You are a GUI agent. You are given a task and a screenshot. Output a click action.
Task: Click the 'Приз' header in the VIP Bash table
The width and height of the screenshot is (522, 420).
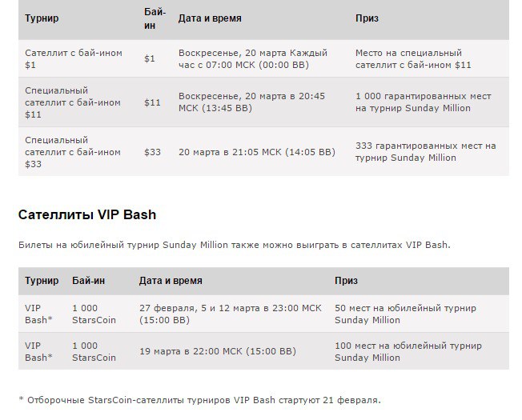[x=346, y=281]
